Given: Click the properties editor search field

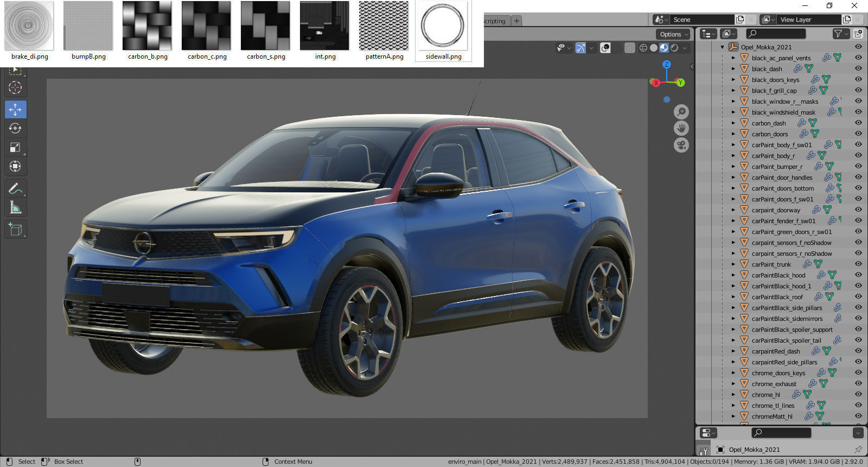Looking at the screenshot, I should tap(781, 433).
